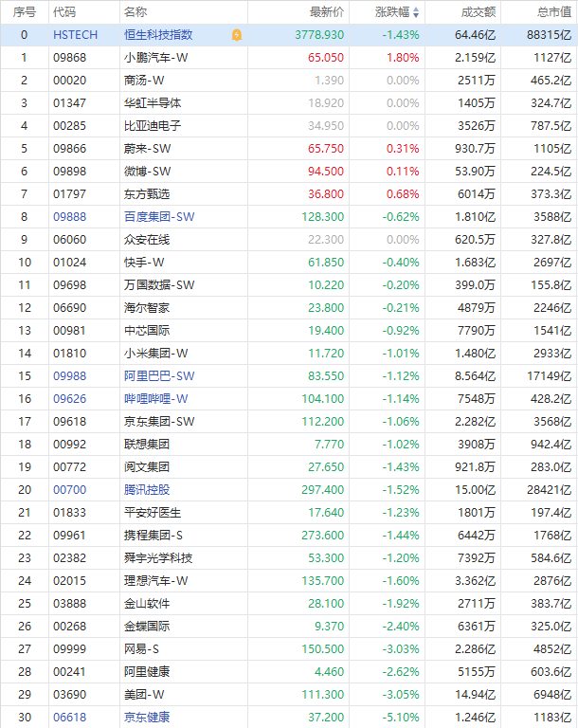Click market cap 28421亿
The image size is (578, 728).
550,490
